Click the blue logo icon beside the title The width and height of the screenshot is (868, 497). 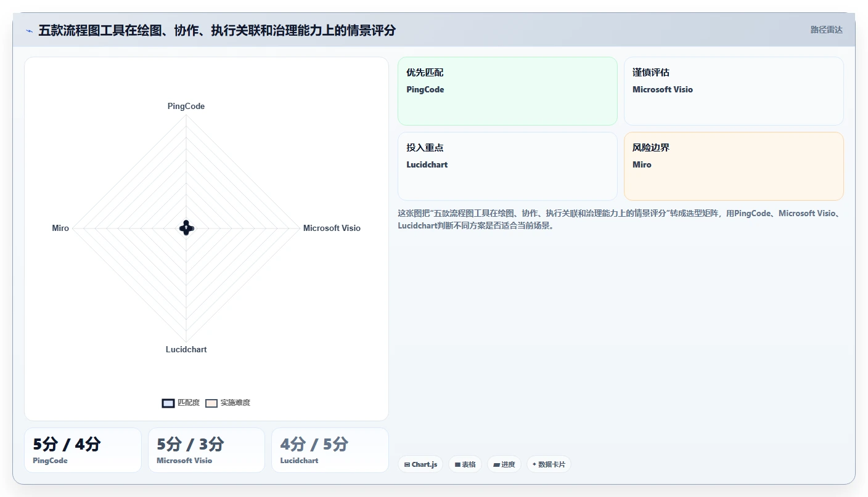[x=29, y=30]
